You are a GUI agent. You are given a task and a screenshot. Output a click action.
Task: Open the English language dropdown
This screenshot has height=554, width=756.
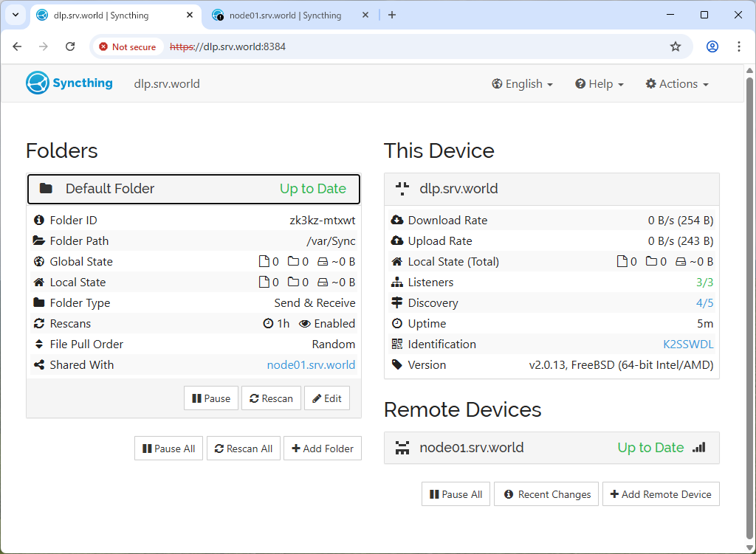(522, 84)
